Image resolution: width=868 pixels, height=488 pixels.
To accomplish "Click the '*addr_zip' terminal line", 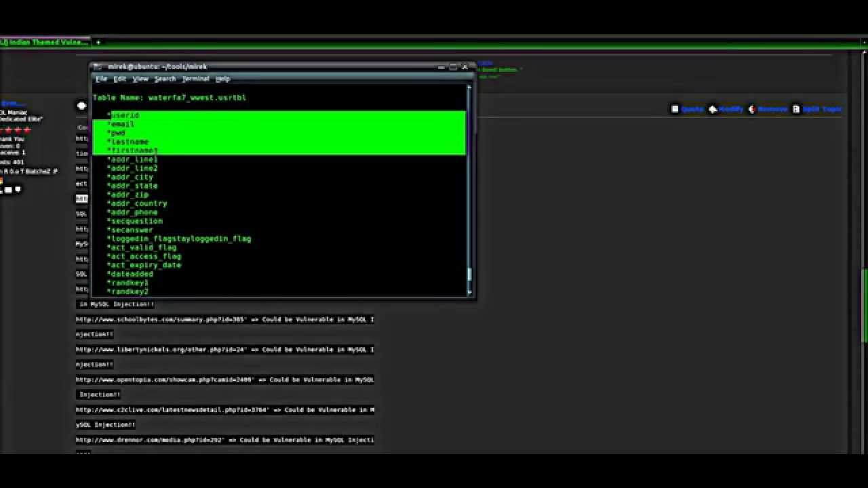I will point(127,195).
